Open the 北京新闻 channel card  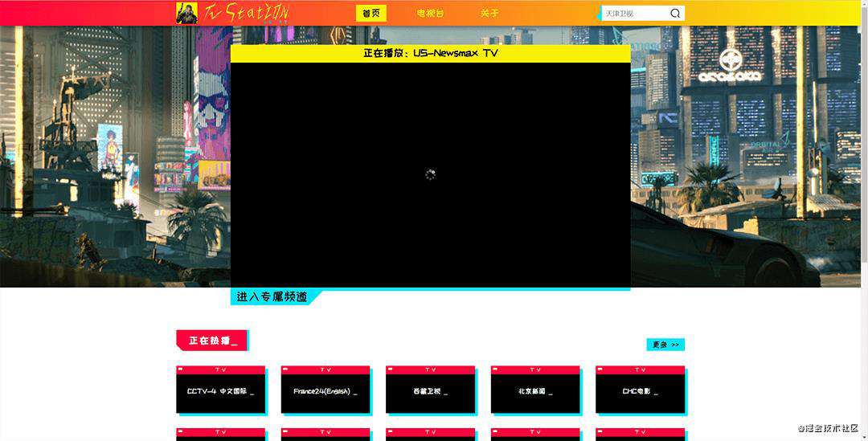pos(535,390)
